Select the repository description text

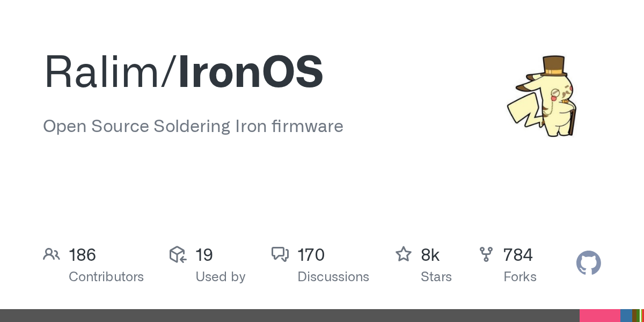coord(193,126)
